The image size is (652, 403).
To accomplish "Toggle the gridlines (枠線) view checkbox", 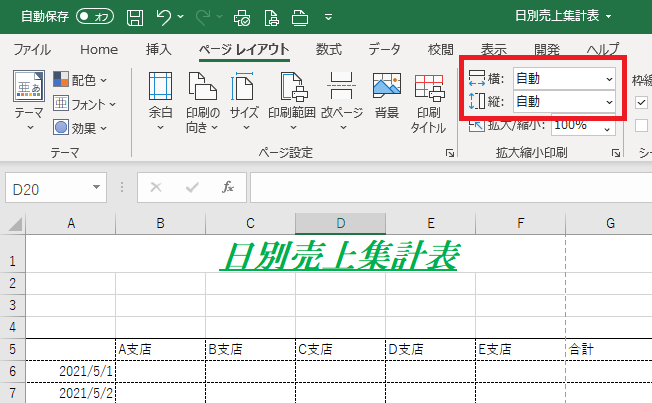I will (x=641, y=101).
